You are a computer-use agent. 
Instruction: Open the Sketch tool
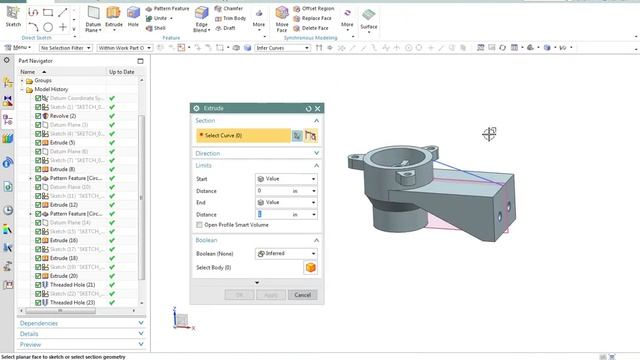[x=13, y=16]
